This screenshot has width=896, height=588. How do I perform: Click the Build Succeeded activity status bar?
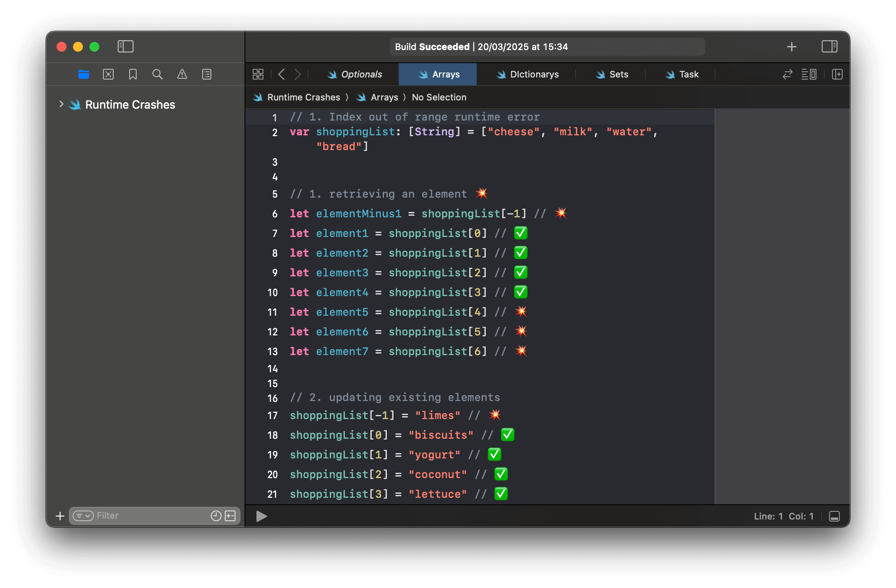pos(547,47)
